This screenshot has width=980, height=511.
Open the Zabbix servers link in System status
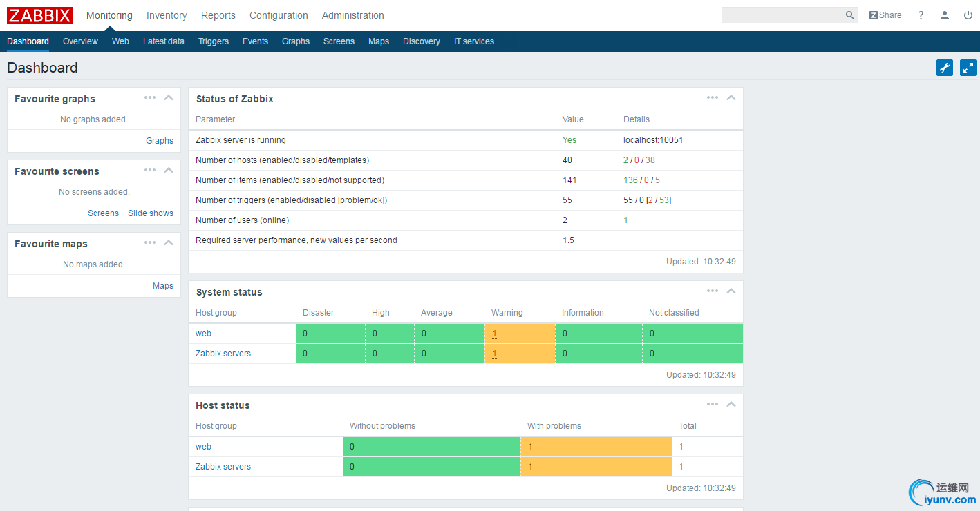point(223,354)
